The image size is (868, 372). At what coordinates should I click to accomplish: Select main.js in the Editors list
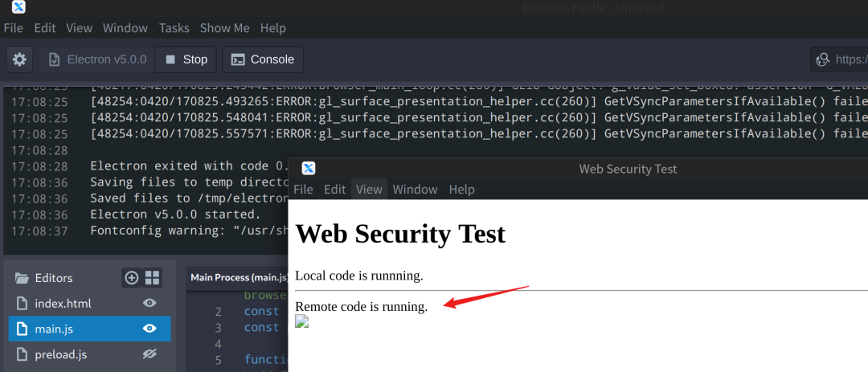[89, 329]
